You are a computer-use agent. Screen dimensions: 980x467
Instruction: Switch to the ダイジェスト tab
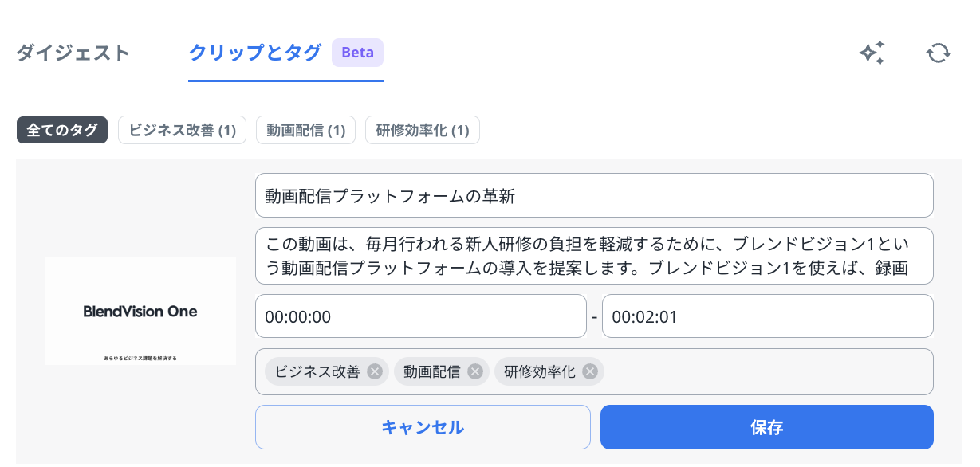[x=73, y=53]
